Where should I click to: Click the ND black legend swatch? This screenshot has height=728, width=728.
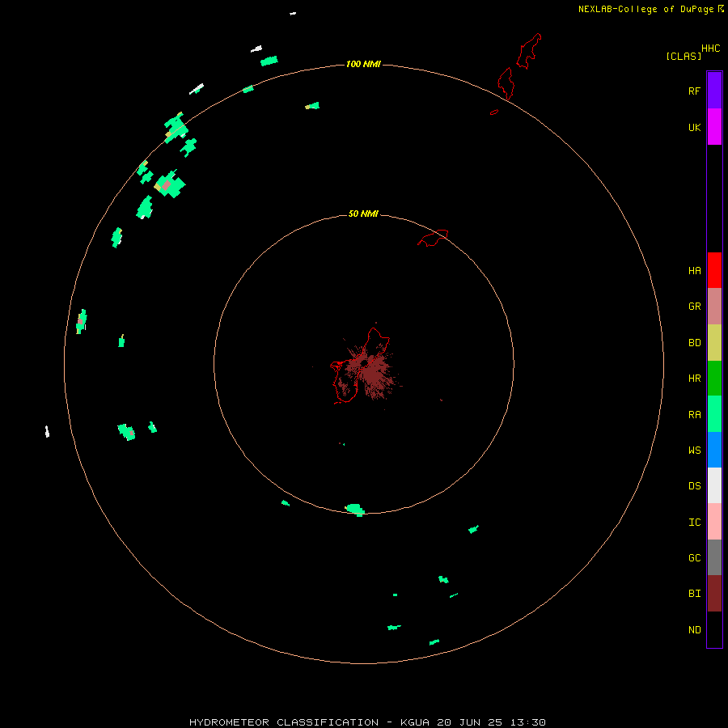point(714,629)
